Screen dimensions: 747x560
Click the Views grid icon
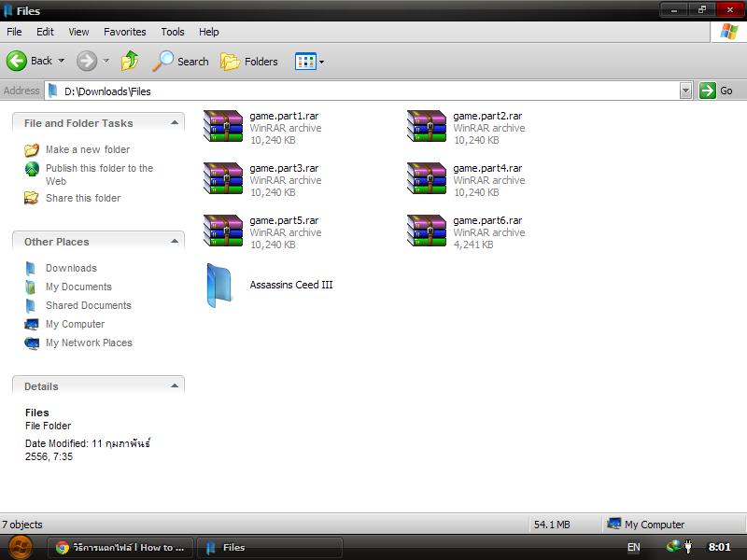[x=305, y=62]
